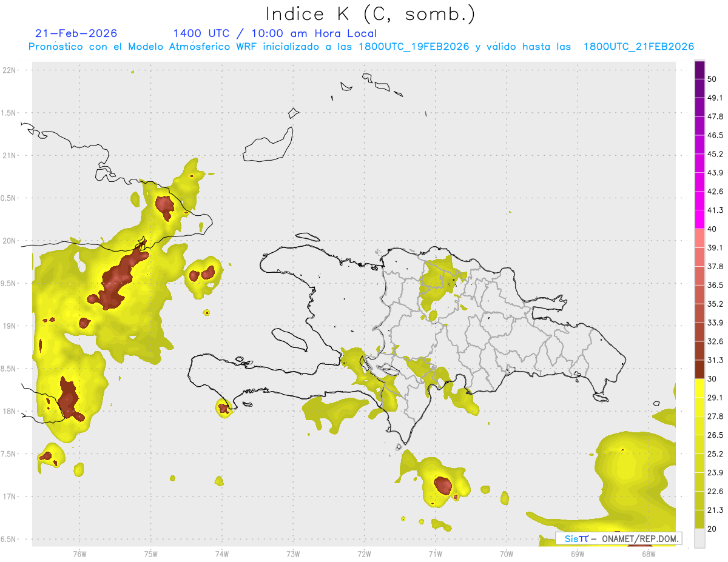Click the colorbar value "43.9"
728x562 pixels.
[x=715, y=173]
